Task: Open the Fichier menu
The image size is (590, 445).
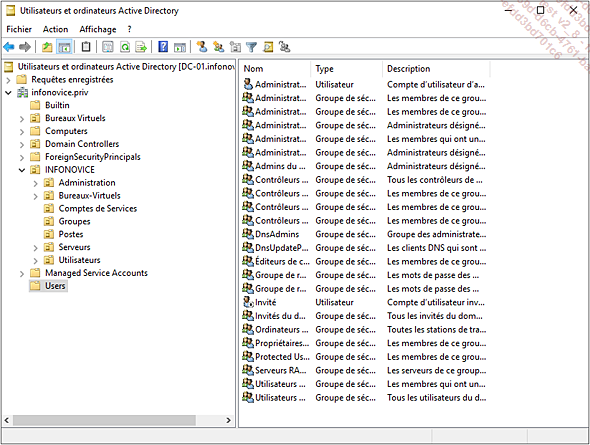Action: coord(19,29)
